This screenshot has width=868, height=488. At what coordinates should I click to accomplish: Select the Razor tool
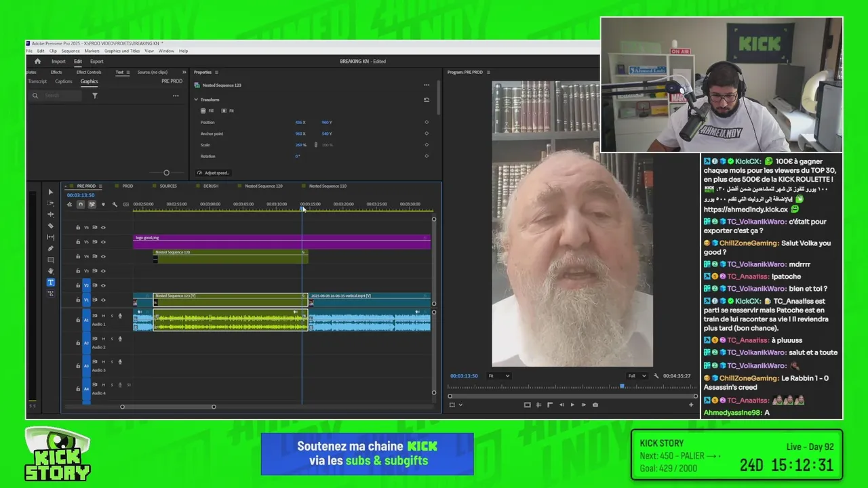click(51, 226)
